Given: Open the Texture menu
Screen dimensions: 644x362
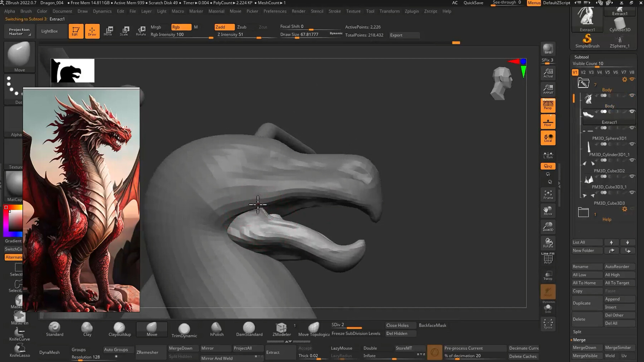Looking at the screenshot, I should tap(353, 11).
